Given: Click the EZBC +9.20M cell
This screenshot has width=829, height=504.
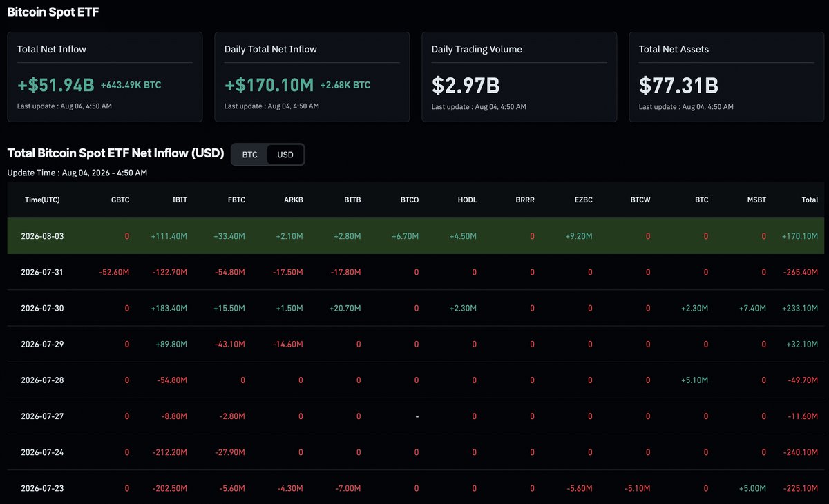Looking at the screenshot, I should coord(578,236).
